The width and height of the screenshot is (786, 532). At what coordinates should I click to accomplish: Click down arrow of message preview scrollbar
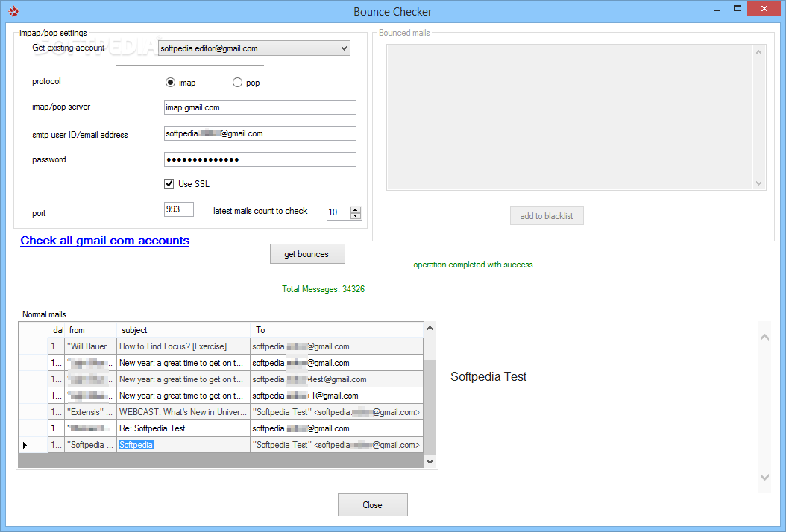[764, 477]
